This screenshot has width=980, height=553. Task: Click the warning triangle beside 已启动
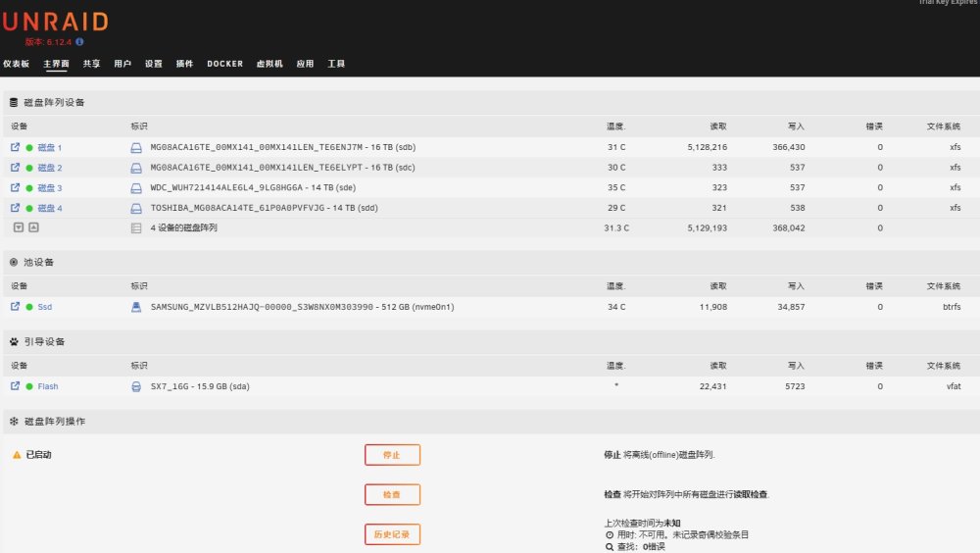click(x=17, y=455)
